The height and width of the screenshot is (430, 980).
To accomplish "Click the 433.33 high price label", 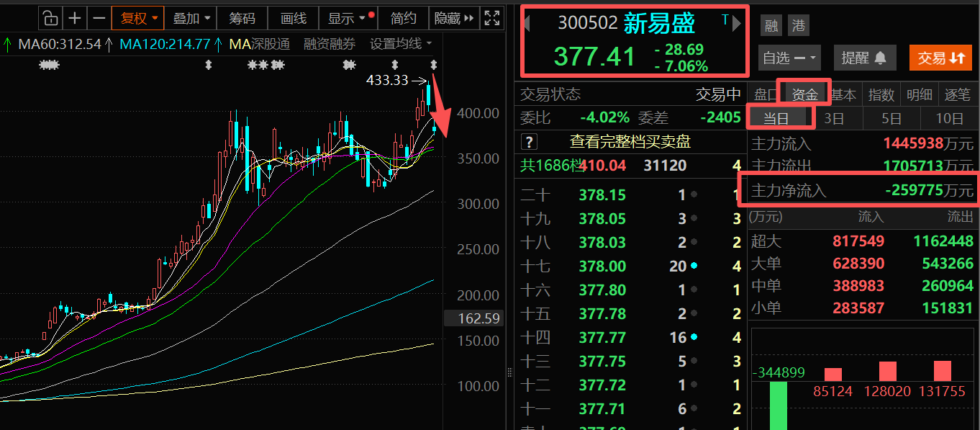I will [387, 80].
